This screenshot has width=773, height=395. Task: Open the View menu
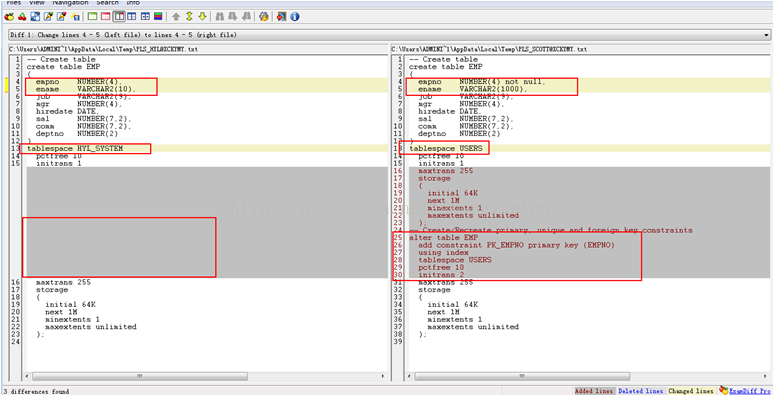click(37, 2)
